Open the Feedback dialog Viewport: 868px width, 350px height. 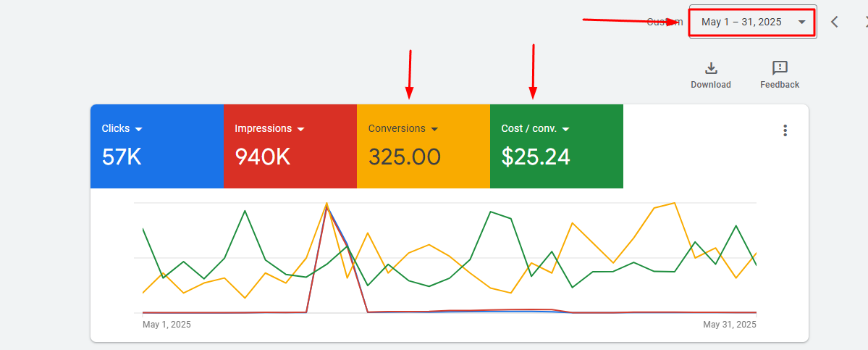780,75
